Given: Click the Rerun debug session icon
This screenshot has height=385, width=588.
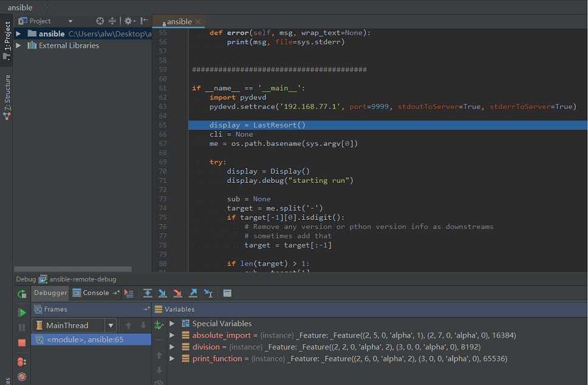Looking at the screenshot, I should point(22,294).
